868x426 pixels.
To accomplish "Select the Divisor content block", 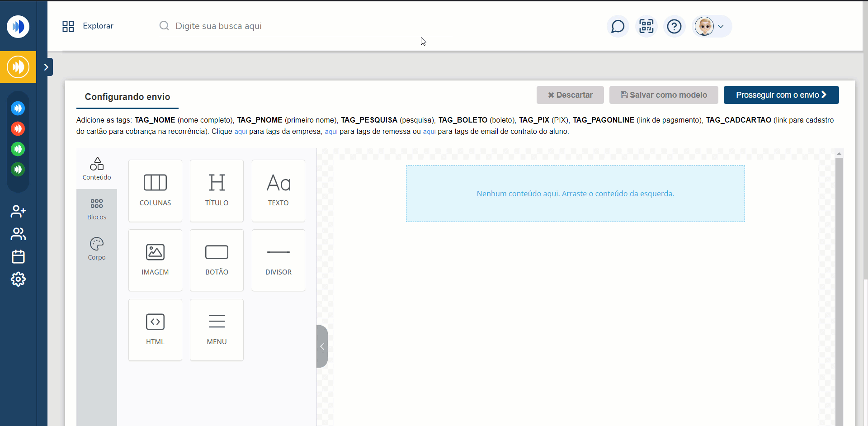I will [x=278, y=260].
